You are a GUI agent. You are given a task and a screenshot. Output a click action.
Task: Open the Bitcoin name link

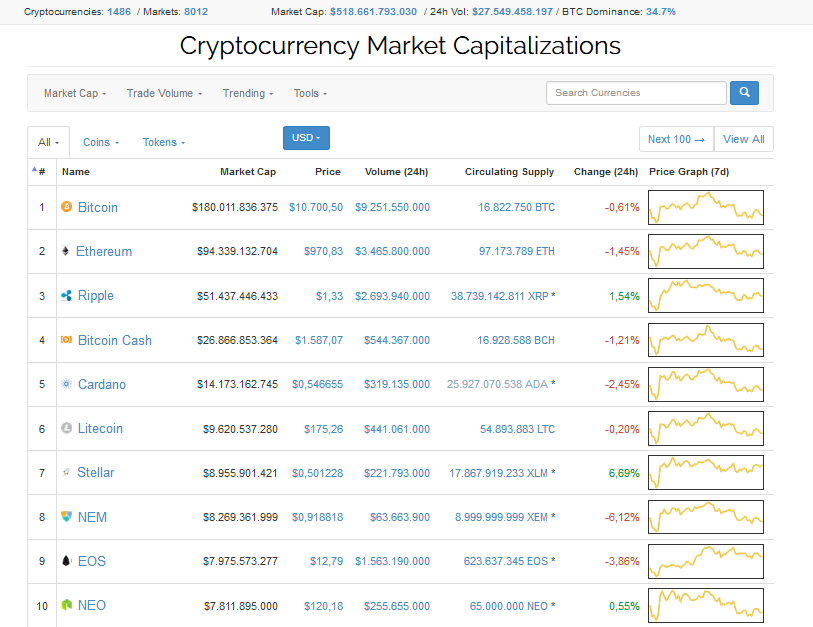coord(97,207)
